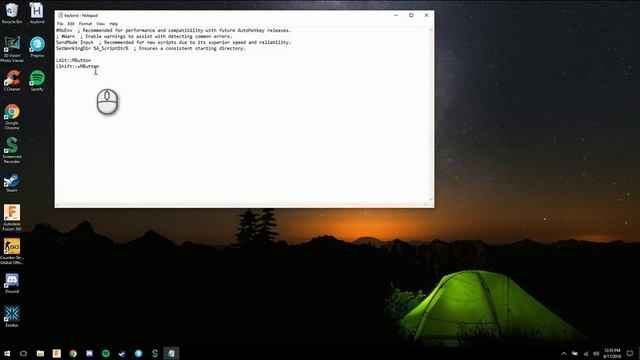
Task: Minimize the Notepad window
Action: [396, 15]
